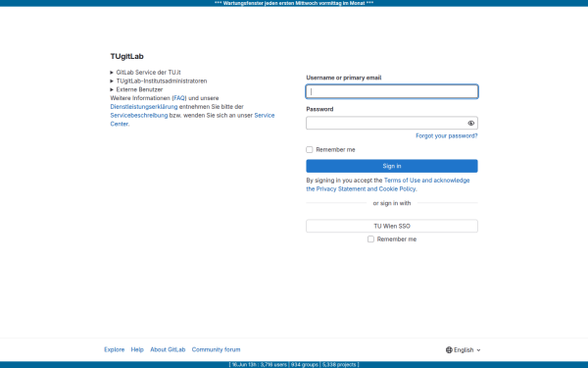Viewport: 588px width, 368px height.
Task: Focus the Username or primary email field
Action: pos(392,91)
